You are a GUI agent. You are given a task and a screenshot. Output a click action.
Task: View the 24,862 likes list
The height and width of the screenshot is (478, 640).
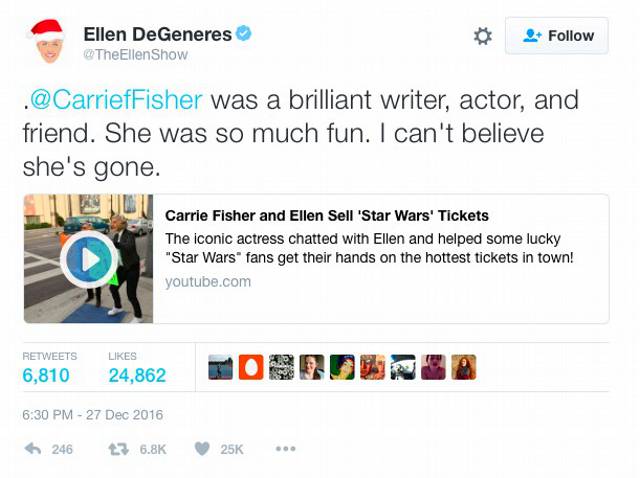coord(138,375)
